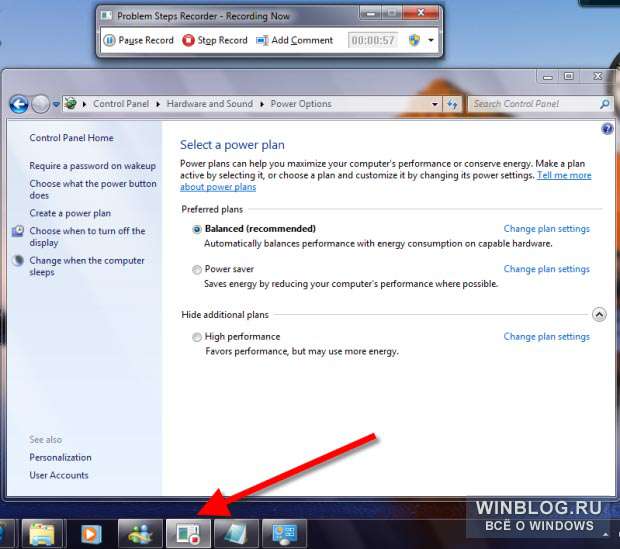Stop the recording with Stop Record

(x=215, y=40)
